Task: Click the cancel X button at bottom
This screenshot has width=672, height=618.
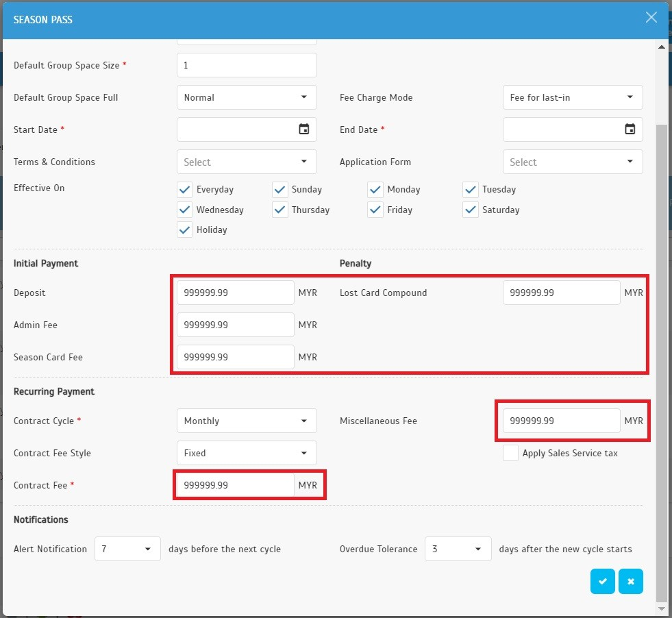Action: (x=630, y=582)
